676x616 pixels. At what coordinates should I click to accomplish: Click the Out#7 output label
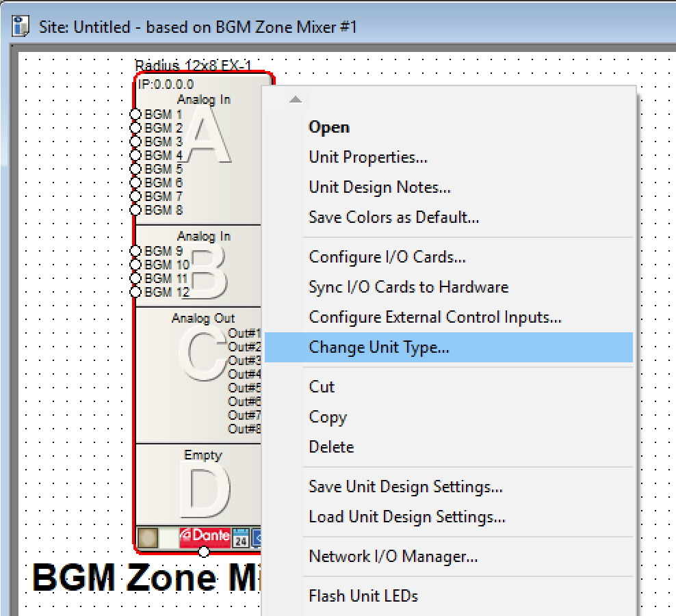point(244,415)
